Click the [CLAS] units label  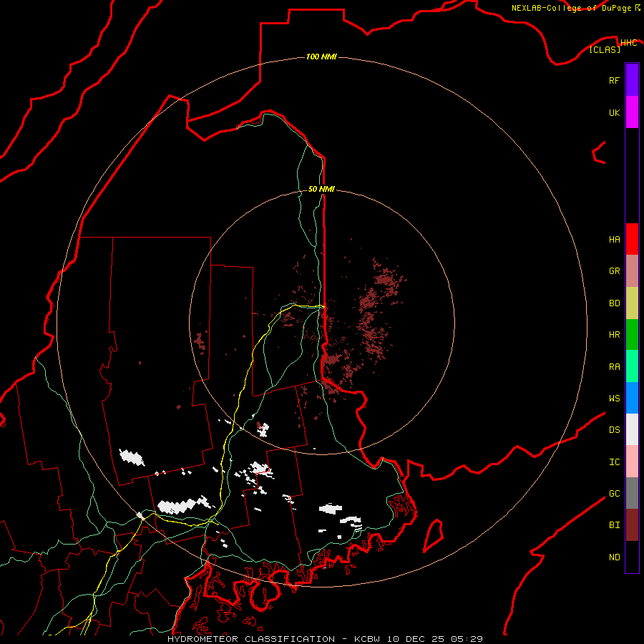(605, 49)
